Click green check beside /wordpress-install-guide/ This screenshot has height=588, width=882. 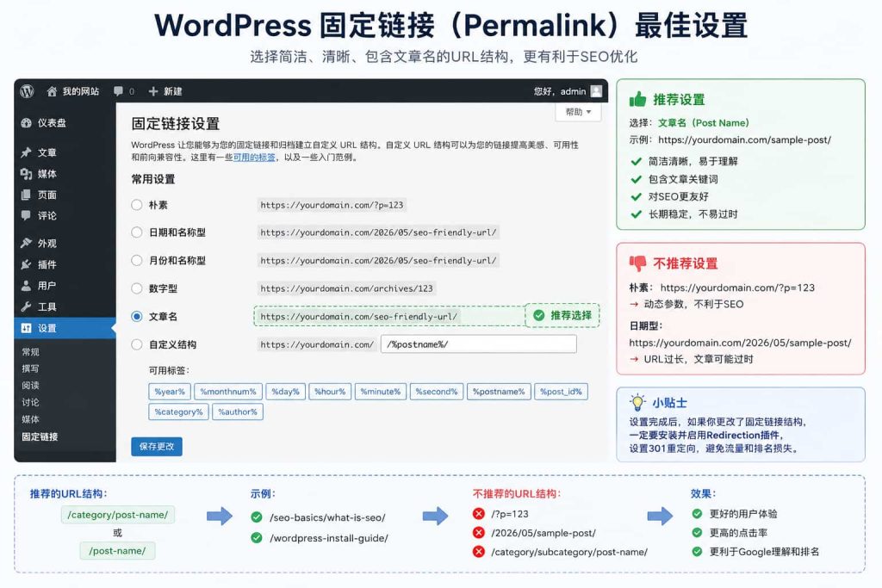click(257, 538)
